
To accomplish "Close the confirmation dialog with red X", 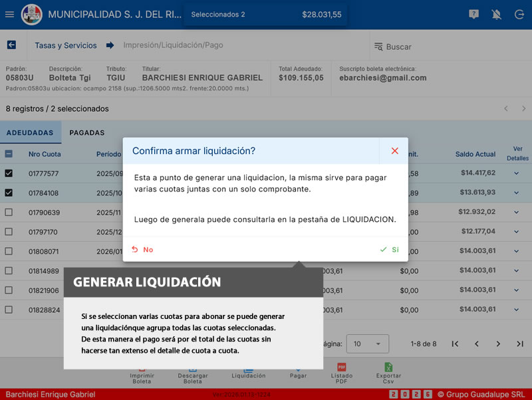I will point(394,151).
